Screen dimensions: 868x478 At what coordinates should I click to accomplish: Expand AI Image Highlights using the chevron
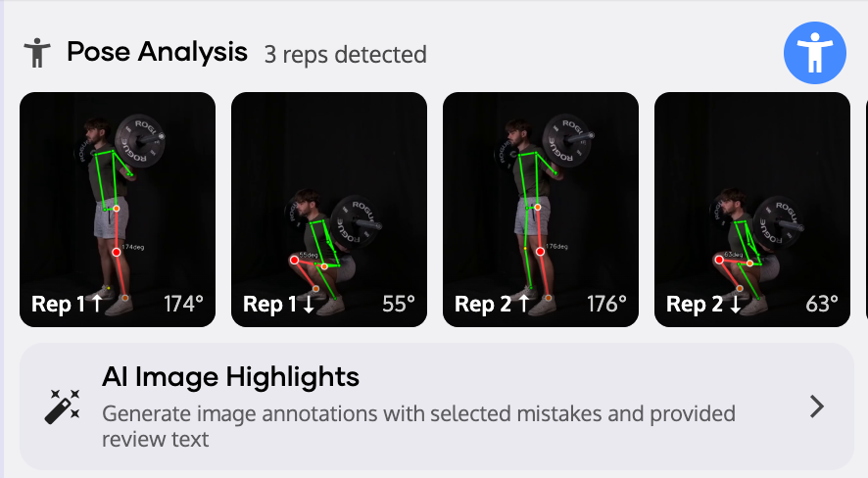(817, 406)
